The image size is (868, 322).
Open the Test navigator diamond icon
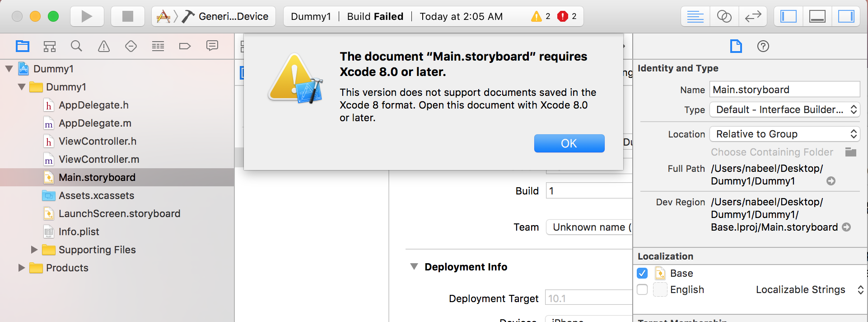pos(131,46)
